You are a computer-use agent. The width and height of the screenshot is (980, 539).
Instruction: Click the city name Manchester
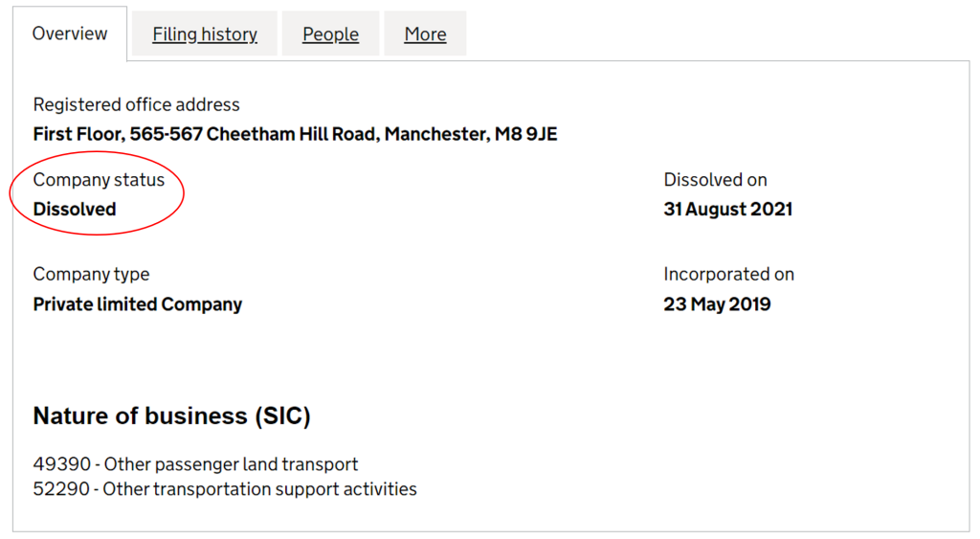point(435,134)
